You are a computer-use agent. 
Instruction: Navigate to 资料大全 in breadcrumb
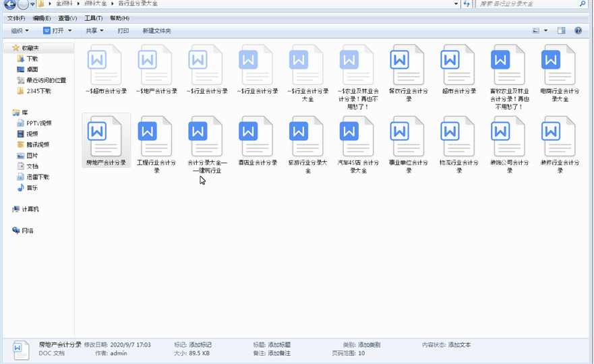[95, 3]
